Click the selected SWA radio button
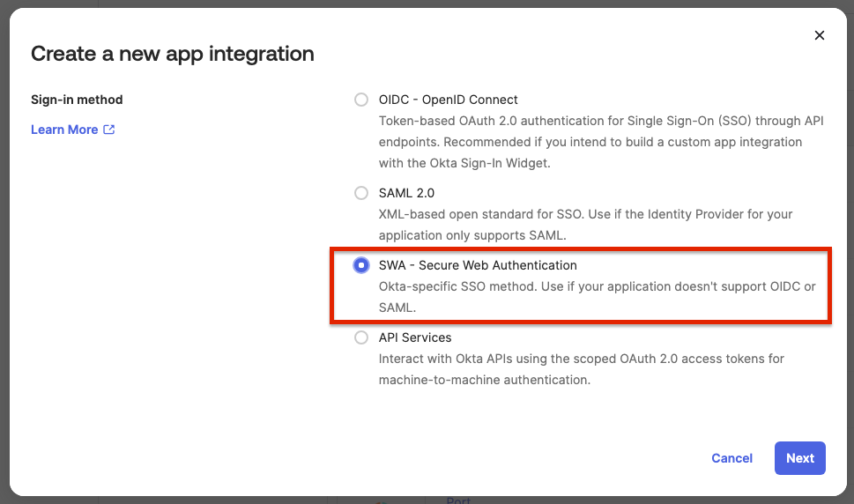Viewport: 854px width, 504px height. point(361,265)
